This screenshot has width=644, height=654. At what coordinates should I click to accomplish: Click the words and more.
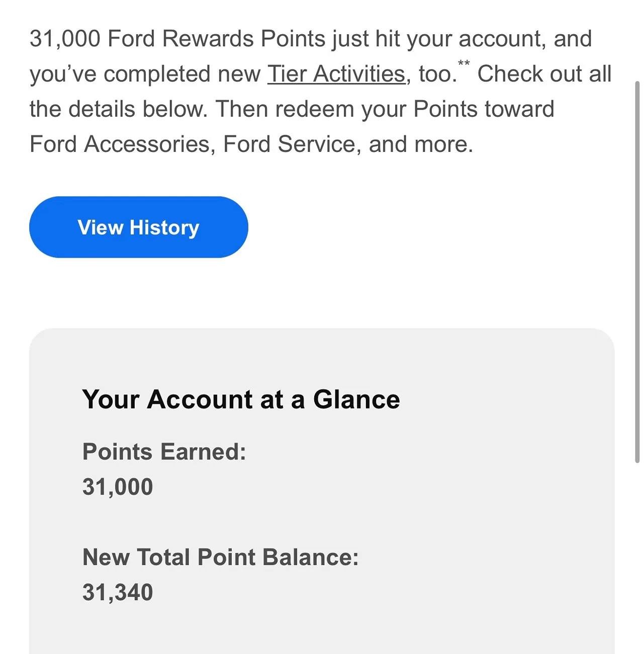coord(421,144)
